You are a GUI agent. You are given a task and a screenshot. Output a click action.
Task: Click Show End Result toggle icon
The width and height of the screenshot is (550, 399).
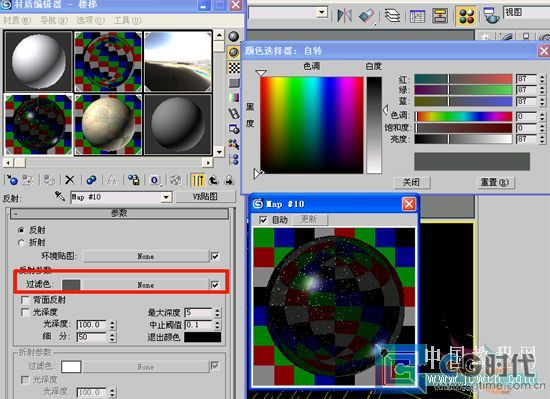coord(198,181)
